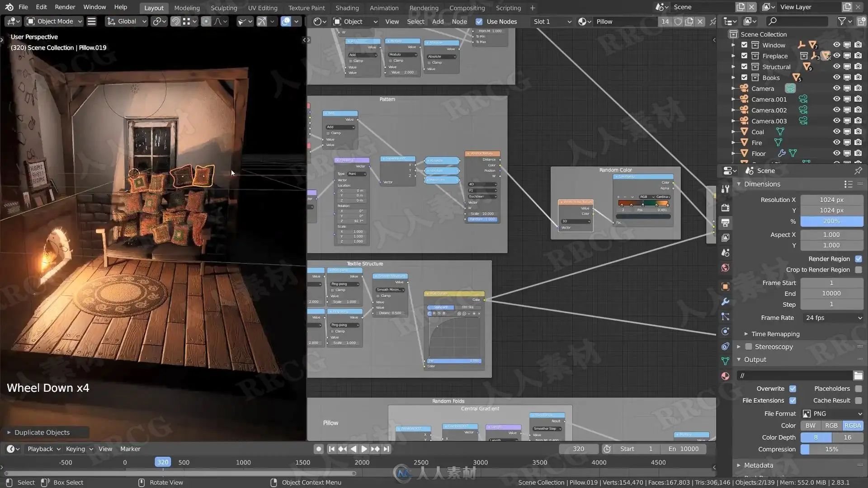Viewport: 868px width, 488px height.
Task: Enable the Placeholders checkbox
Action: pyautogui.click(x=858, y=389)
